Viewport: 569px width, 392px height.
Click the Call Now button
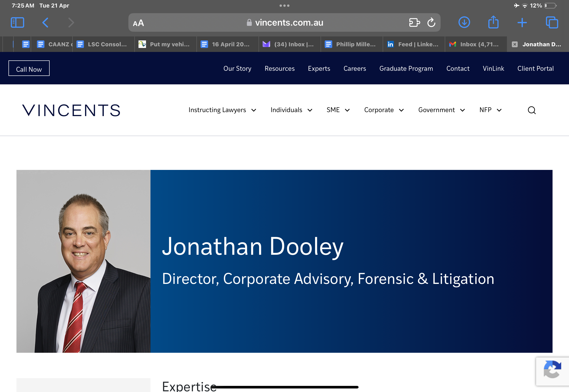tap(29, 68)
